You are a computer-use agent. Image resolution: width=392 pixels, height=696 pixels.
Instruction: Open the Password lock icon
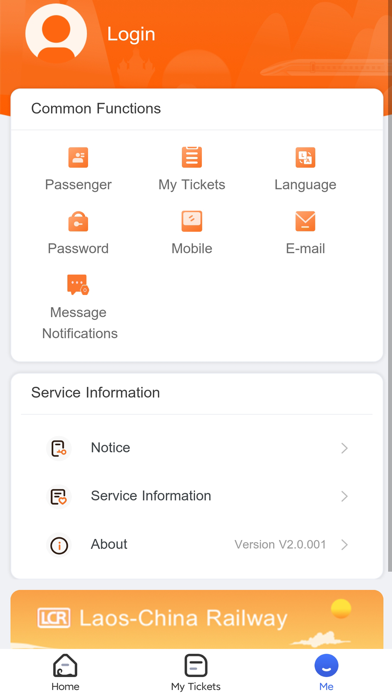(78, 221)
